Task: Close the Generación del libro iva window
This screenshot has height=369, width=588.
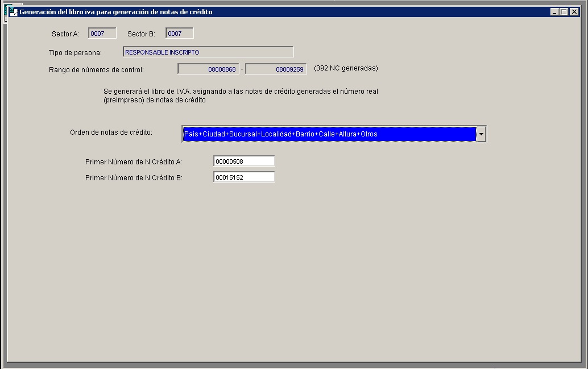Action: click(x=573, y=12)
